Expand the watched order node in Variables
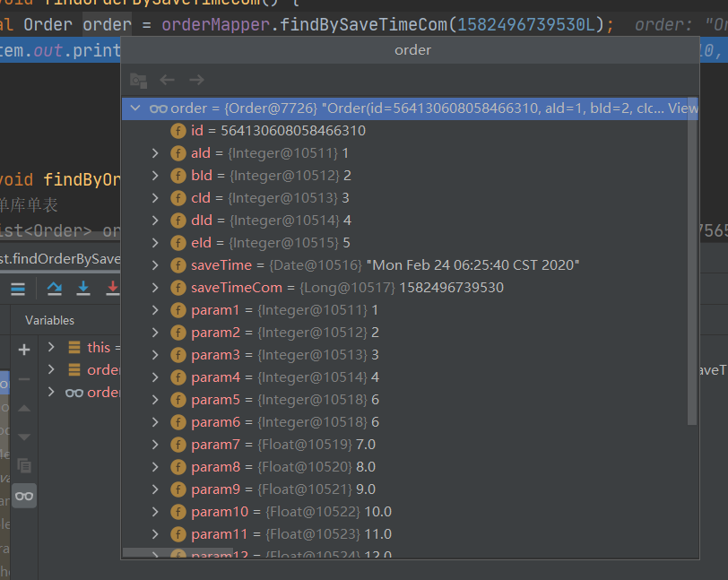Image resolution: width=728 pixels, height=580 pixels. pyautogui.click(x=51, y=392)
